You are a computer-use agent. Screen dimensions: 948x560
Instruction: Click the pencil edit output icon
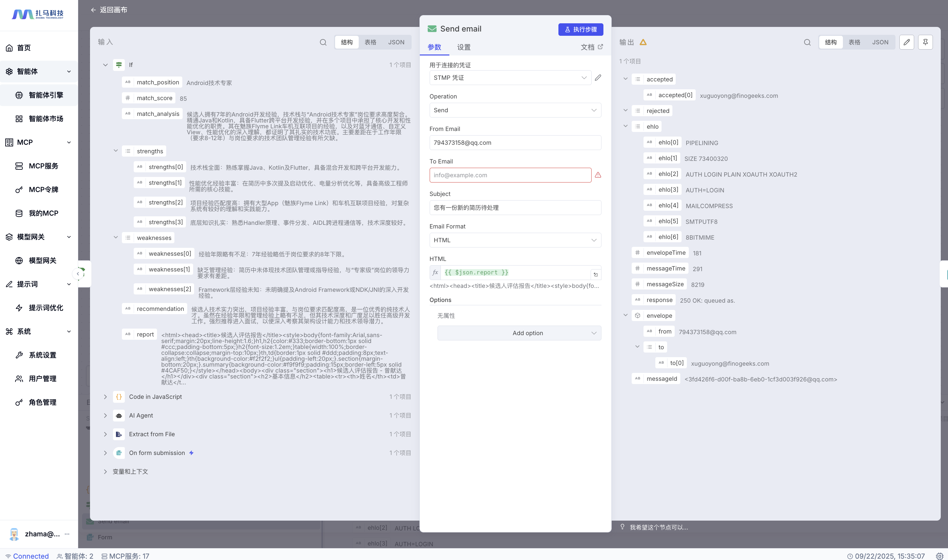coord(906,42)
